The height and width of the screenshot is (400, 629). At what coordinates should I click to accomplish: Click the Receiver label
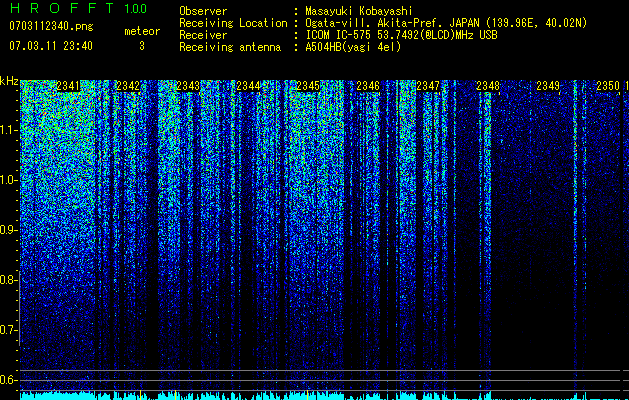click(203, 35)
